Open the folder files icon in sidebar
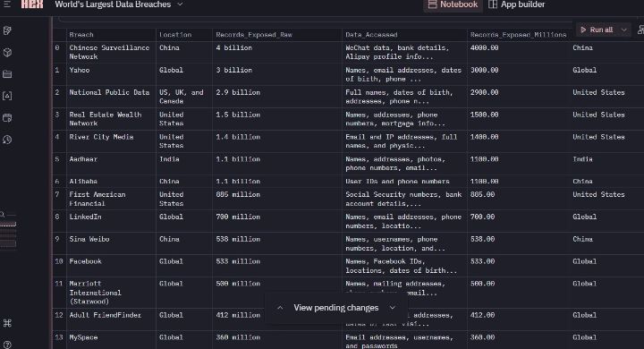The image size is (644, 349). (7, 74)
